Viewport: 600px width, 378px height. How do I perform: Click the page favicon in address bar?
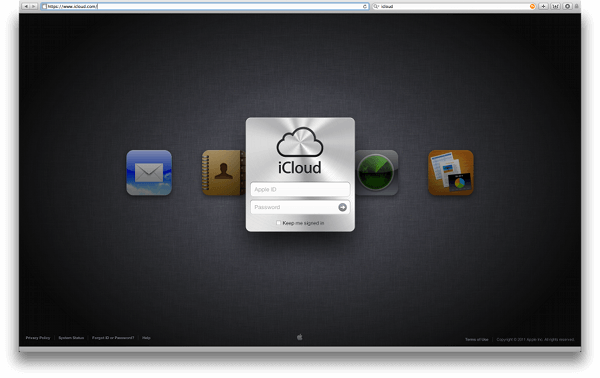coord(44,6)
